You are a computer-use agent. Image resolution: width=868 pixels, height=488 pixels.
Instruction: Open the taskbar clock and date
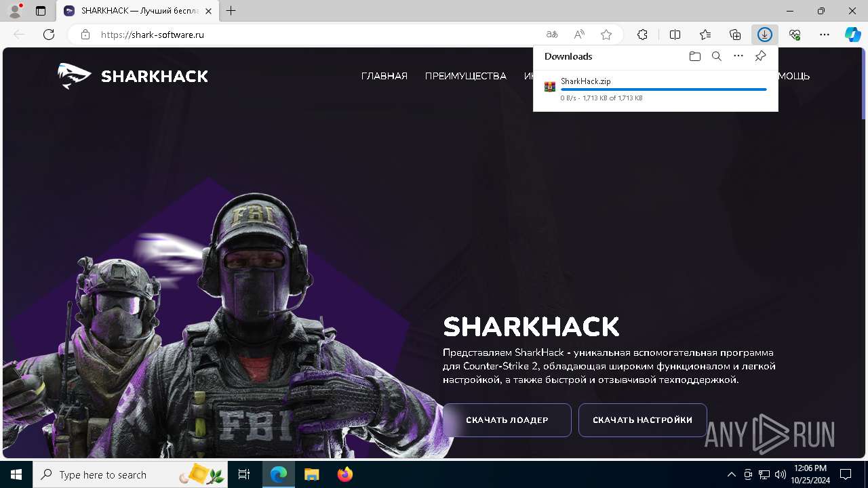point(810,474)
